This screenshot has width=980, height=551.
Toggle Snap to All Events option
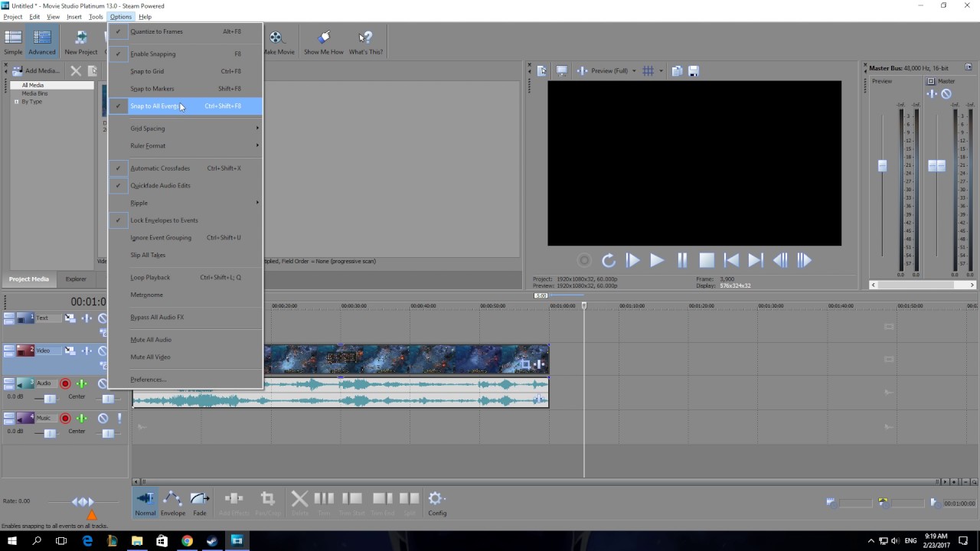click(x=185, y=106)
